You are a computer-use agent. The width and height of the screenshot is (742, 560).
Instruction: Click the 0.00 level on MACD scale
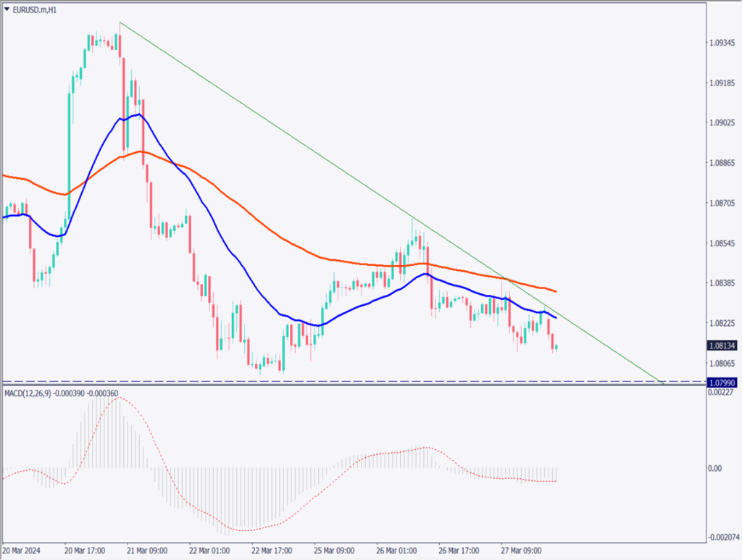pos(714,468)
